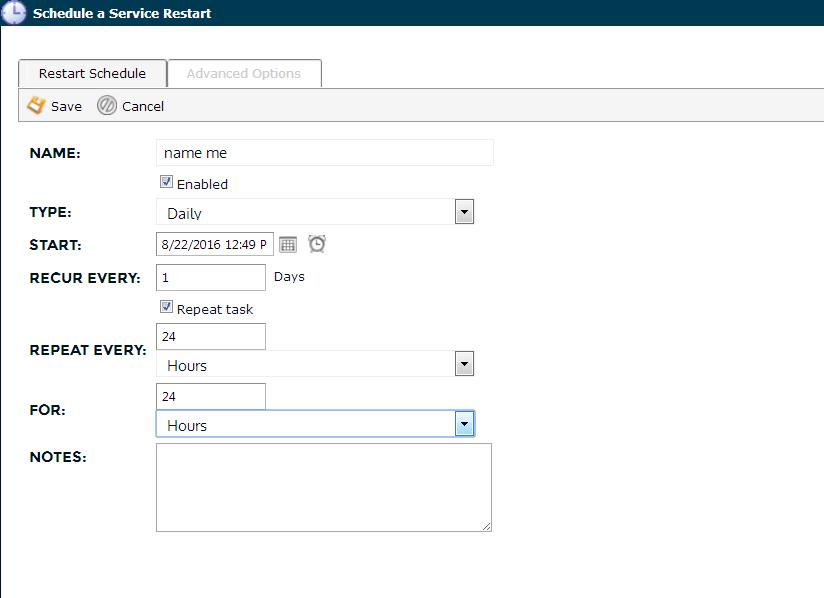Click the Recur Every days field
Image resolution: width=824 pixels, height=598 pixels.
[211, 277]
